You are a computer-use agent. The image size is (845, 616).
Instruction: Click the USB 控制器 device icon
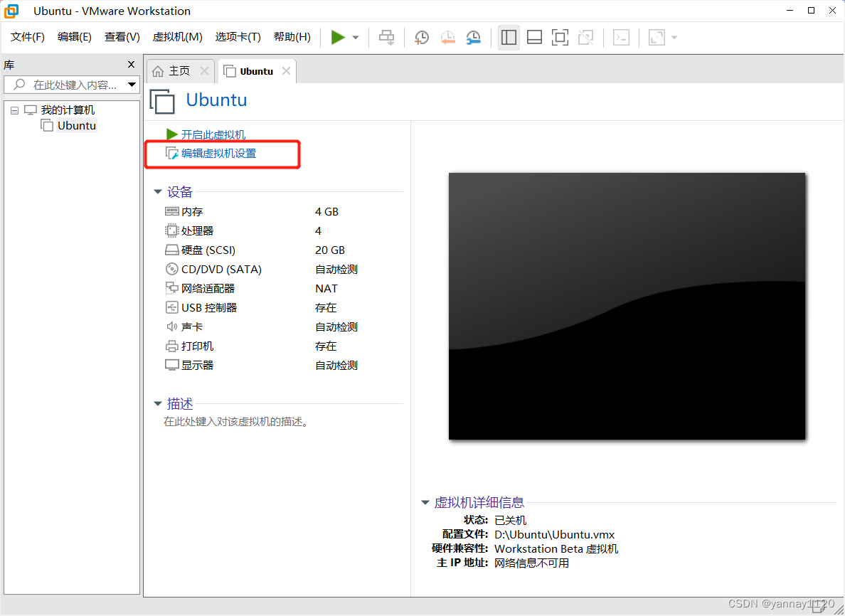[x=172, y=307]
